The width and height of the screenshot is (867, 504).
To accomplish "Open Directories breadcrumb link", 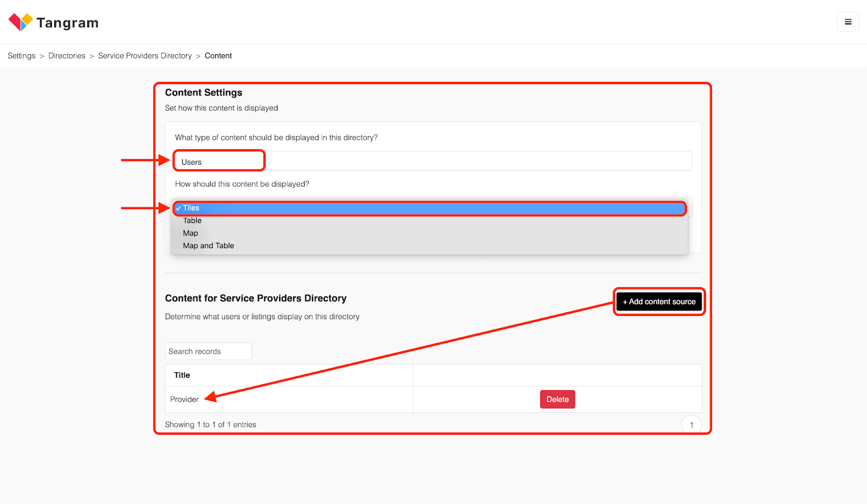I will tap(67, 56).
